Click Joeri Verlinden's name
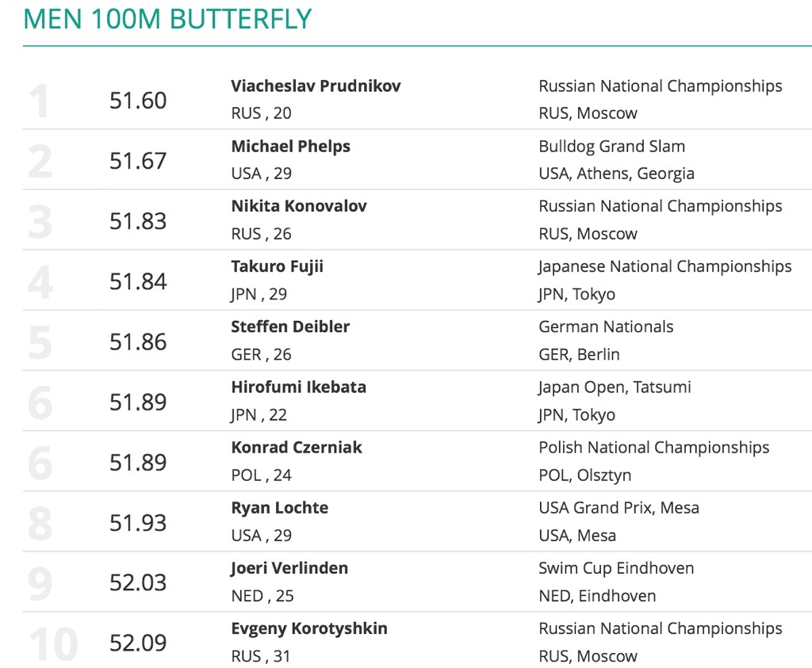The width and height of the screenshot is (812, 668). pyautogui.click(x=289, y=567)
